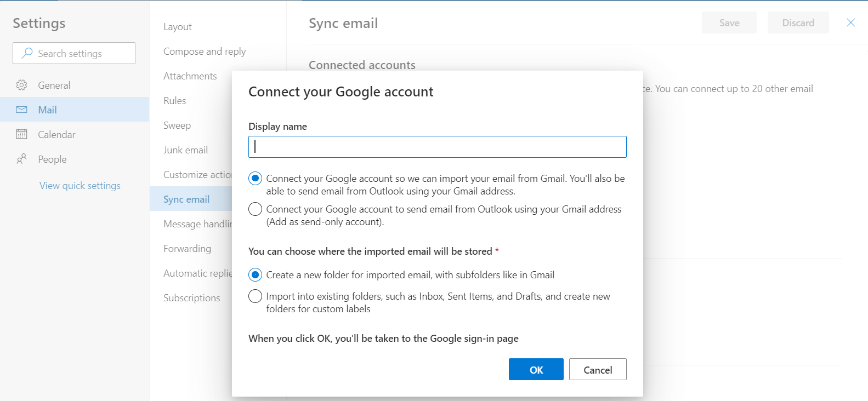Viewport: 868px width, 401px height.
Task: Open Attachments settings
Action: click(x=190, y=76)
